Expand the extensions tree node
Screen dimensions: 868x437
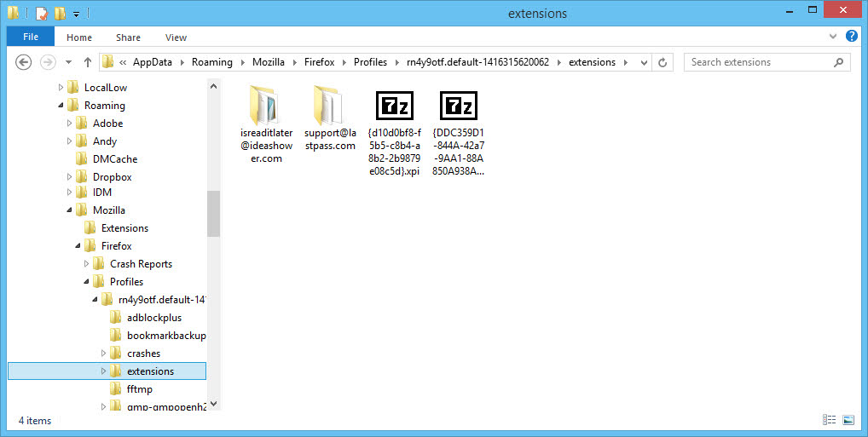(103, 371)
